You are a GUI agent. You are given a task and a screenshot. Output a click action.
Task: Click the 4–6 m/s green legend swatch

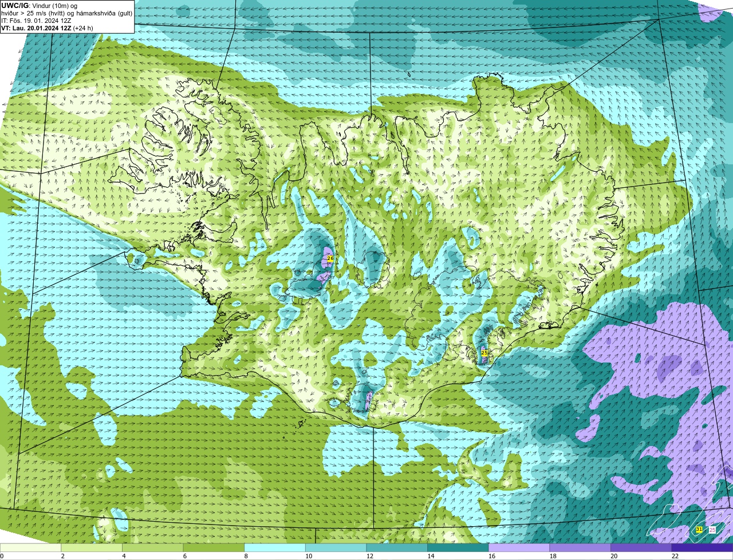[153, 547]
